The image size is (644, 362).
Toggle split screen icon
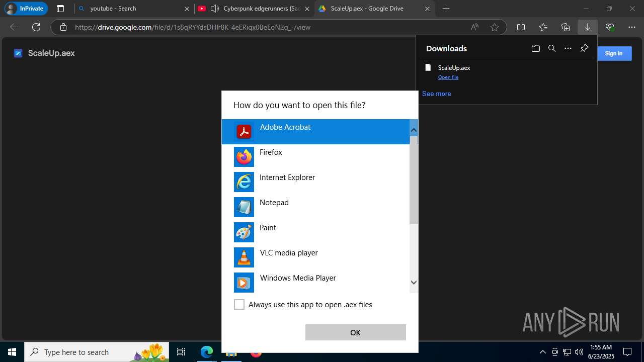click(521, 27)
